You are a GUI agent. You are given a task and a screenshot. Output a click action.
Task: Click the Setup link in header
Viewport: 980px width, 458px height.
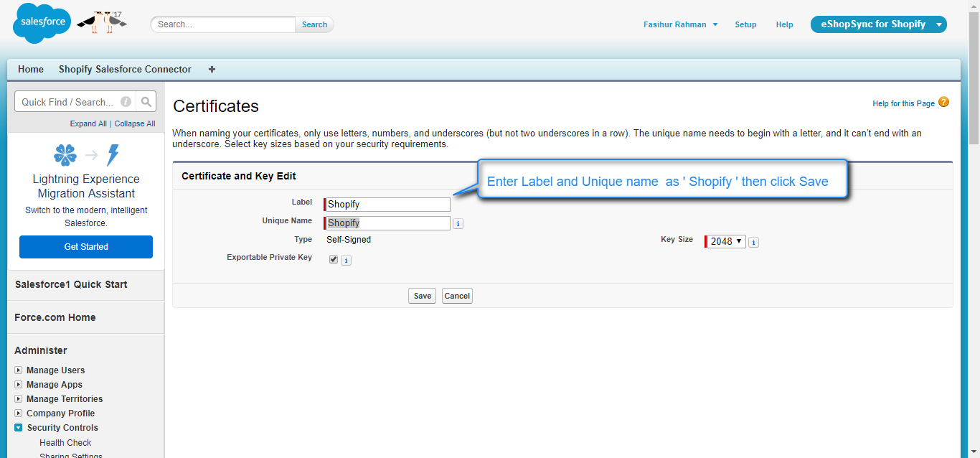click(x=745, y=24)
